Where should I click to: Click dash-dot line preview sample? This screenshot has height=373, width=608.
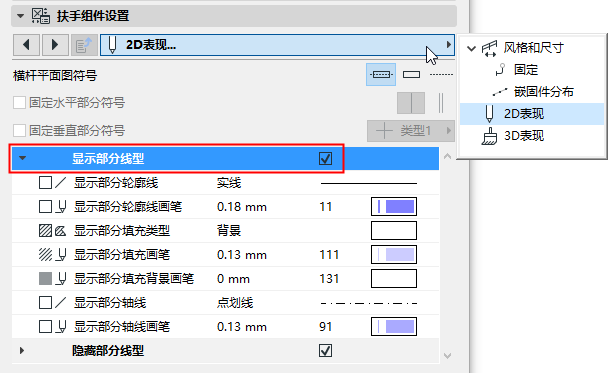(x=369, y=303)
